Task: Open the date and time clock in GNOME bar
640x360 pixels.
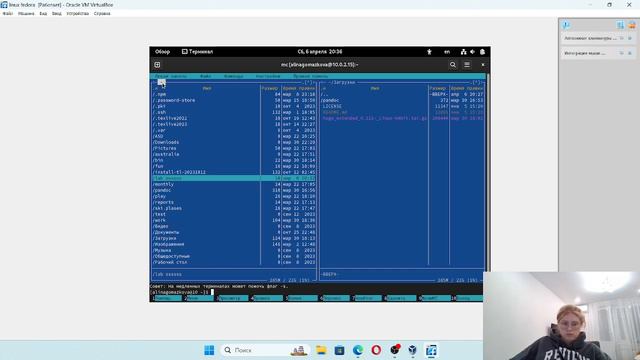Action: click(320, 52)
